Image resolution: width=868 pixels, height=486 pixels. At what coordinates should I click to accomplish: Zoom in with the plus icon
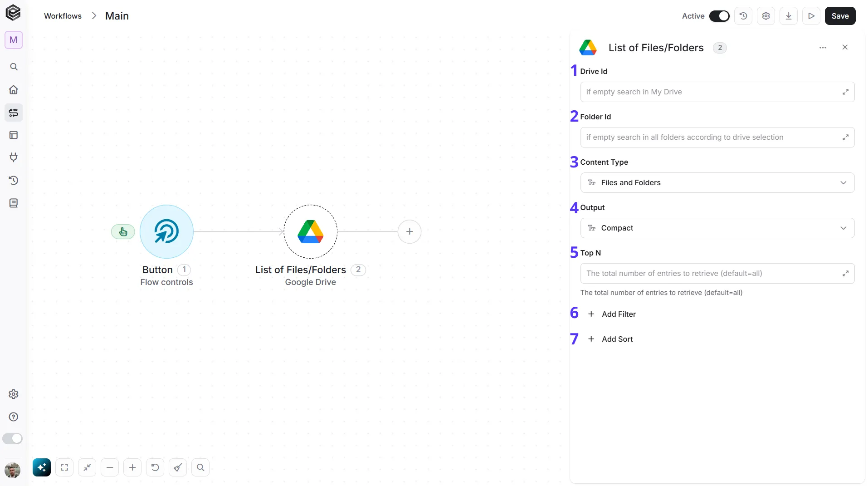pos(132,467)
